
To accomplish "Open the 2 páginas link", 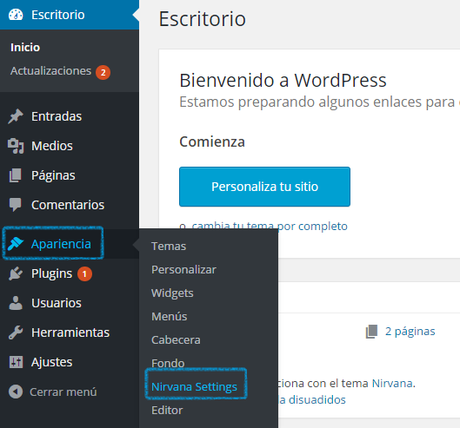I will (410, 331).
